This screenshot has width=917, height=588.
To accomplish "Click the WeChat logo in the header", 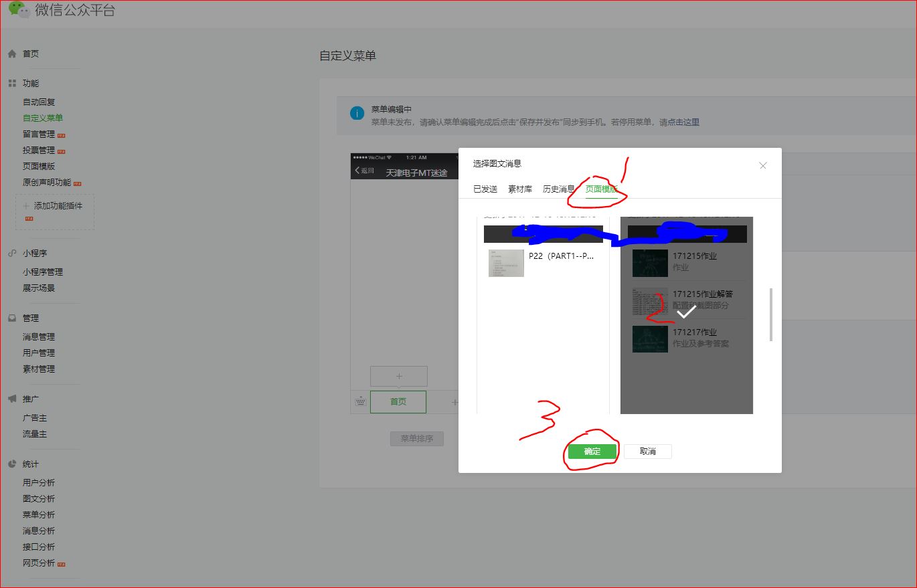I will pyautogui.click(x=19, y=9).
